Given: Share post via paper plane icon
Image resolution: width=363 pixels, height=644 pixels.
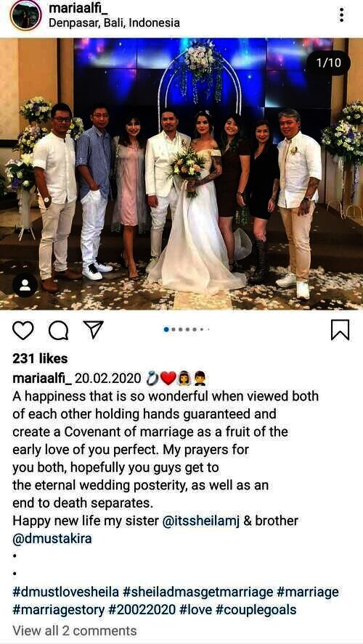Looking at the screenshot, I should [x=94, y=329].
